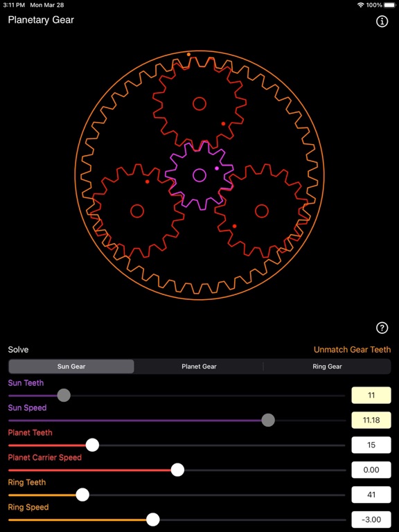Tap the Planet Carrier Speed field 0.00
399x532 pixels.
(371, 470)
